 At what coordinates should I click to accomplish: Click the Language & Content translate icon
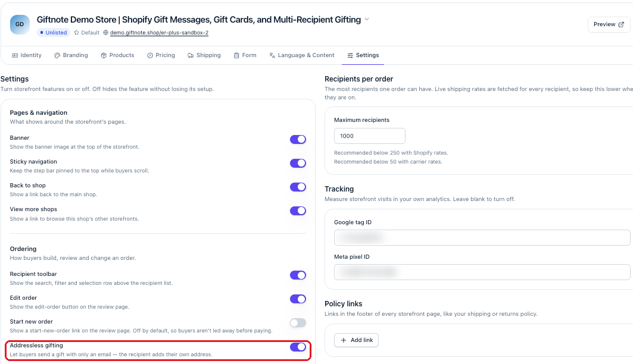click(272, 56)
